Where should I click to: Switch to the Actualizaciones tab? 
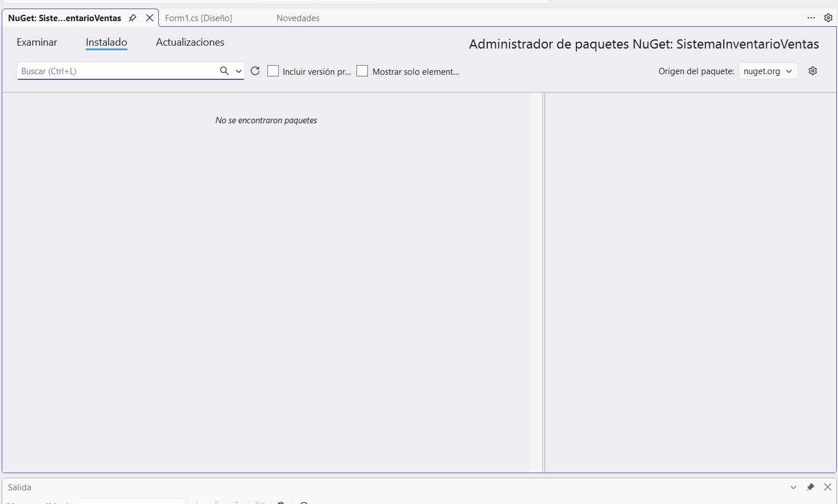click(190, 42)
